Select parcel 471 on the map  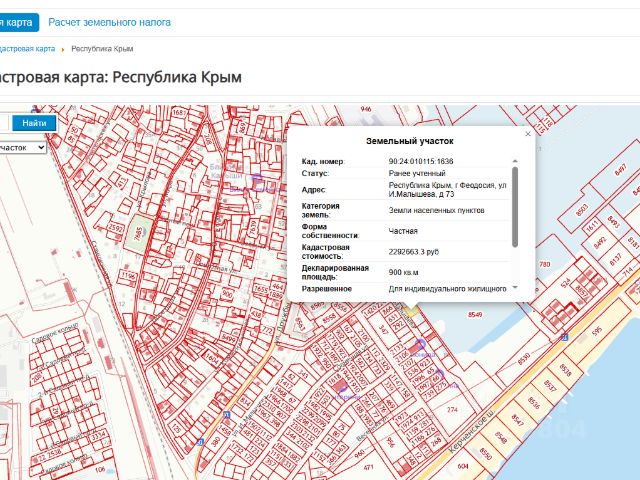[x=369, y=467]
